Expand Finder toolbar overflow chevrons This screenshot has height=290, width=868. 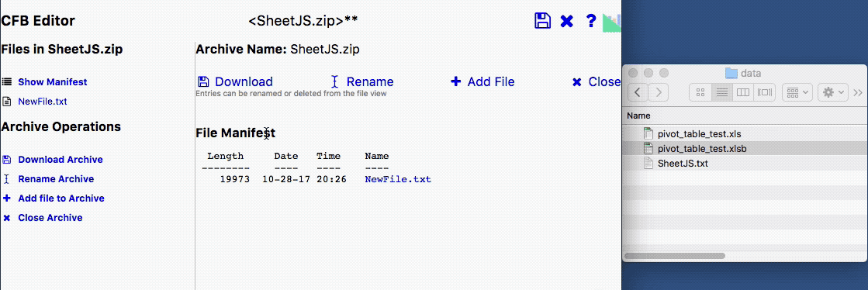pos(858,92)
